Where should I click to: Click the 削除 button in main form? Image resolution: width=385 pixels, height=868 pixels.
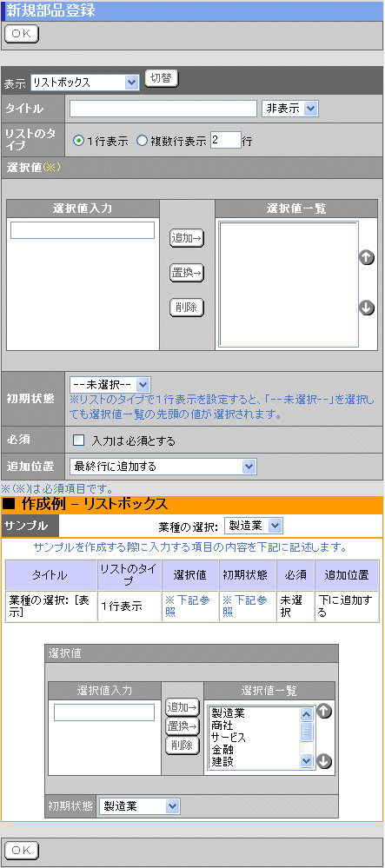point(187,308)
